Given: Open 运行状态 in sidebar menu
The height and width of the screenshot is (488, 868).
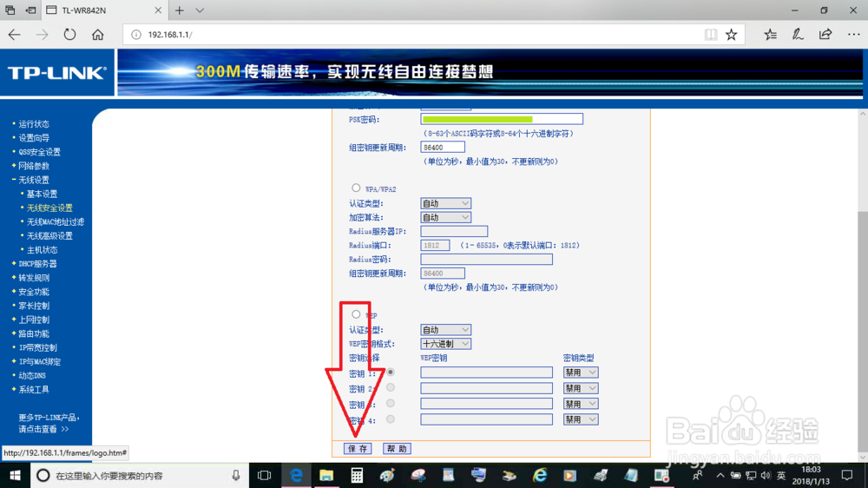Looking at the screenshot, I should tap(34, 123).
